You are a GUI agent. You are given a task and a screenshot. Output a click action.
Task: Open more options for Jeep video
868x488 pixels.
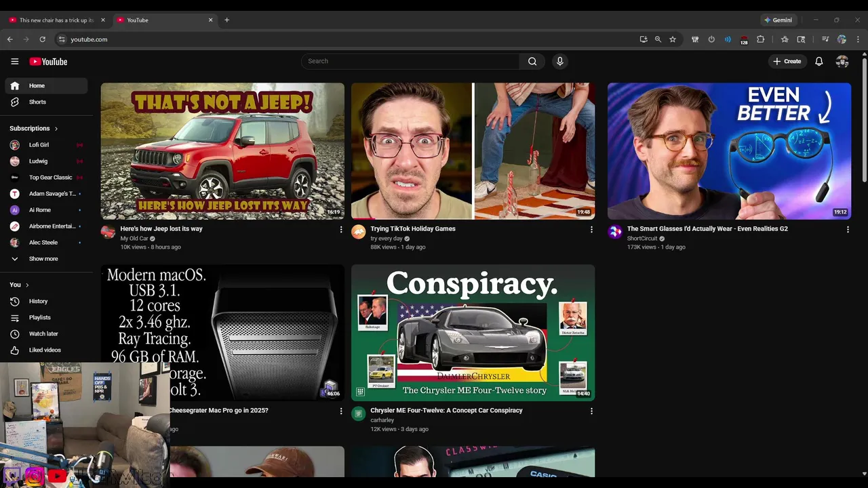[340, 230]
